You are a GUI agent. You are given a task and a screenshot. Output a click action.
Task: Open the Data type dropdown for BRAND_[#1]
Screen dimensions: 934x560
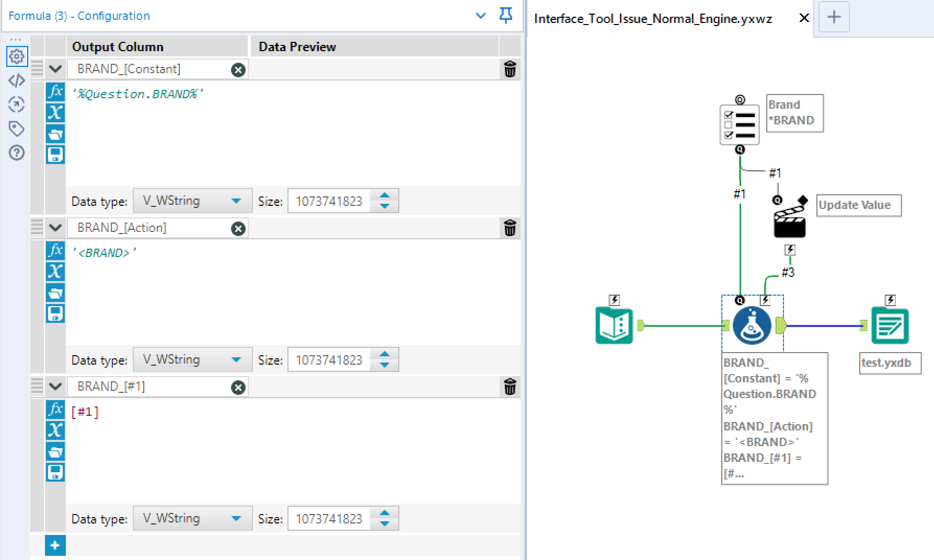tap(192, 518)
